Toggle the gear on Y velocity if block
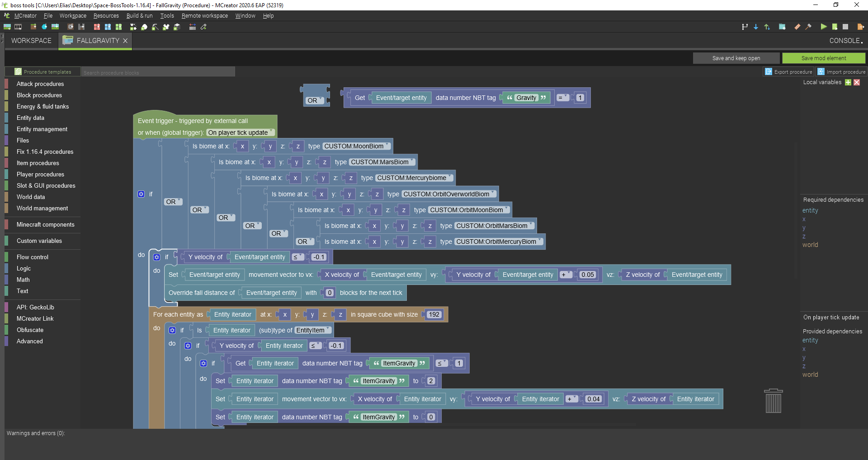 [x=156, y=257]
